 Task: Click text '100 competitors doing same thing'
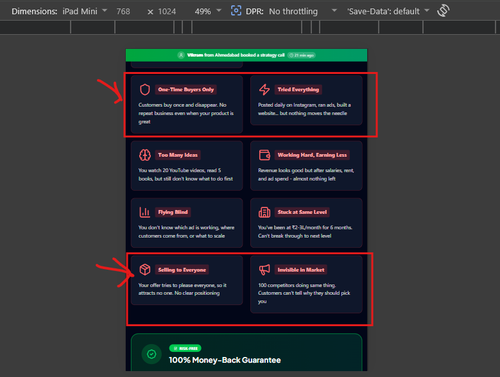click(x=297, y=285)
